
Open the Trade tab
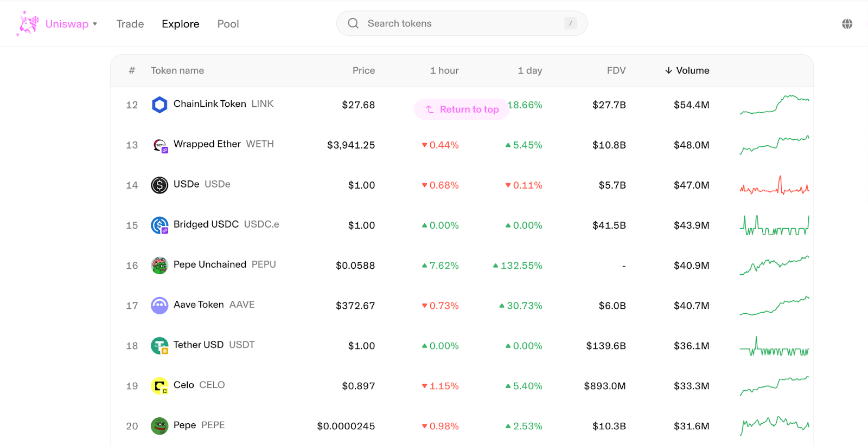coord(130,24)
